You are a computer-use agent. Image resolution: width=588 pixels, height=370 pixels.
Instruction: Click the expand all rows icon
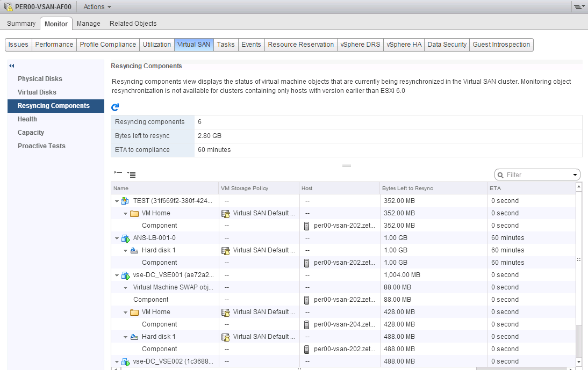(131, 174)
